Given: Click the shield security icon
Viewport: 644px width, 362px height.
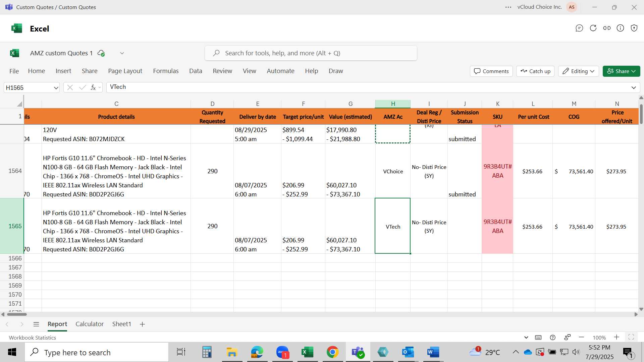Looking at the screenshot, I should pos(634,28).
